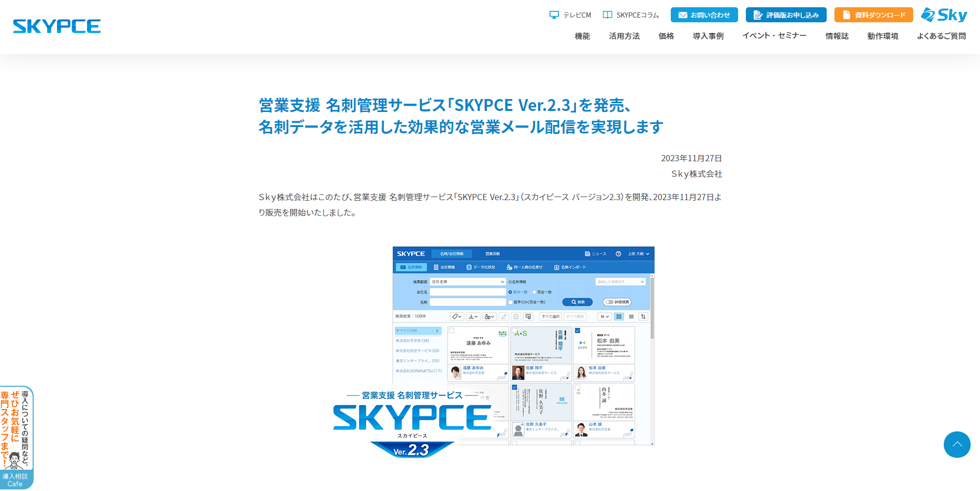
Task: Go to the Sky corporate logo link
Action: (944, 15)
